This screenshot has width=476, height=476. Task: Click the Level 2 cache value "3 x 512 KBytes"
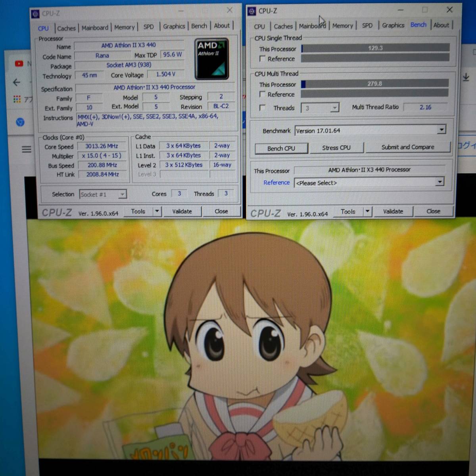click(x=184, y=165)
